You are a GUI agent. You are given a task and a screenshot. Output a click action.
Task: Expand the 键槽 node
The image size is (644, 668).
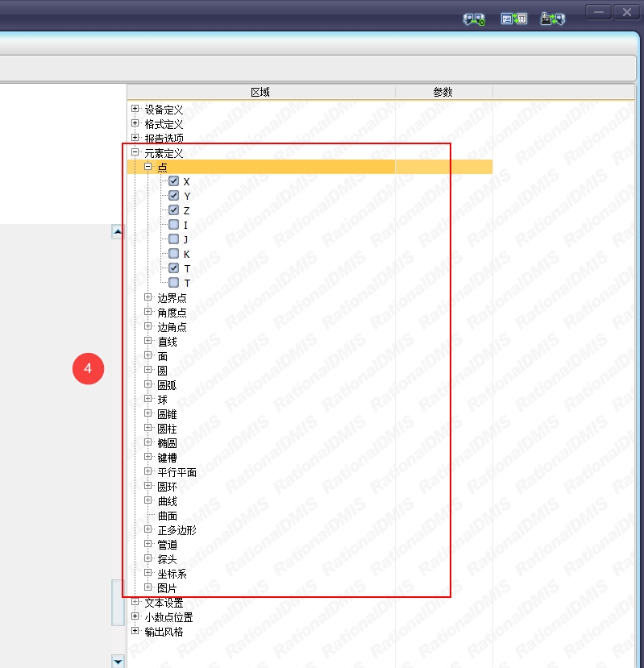tap(147, 456)
